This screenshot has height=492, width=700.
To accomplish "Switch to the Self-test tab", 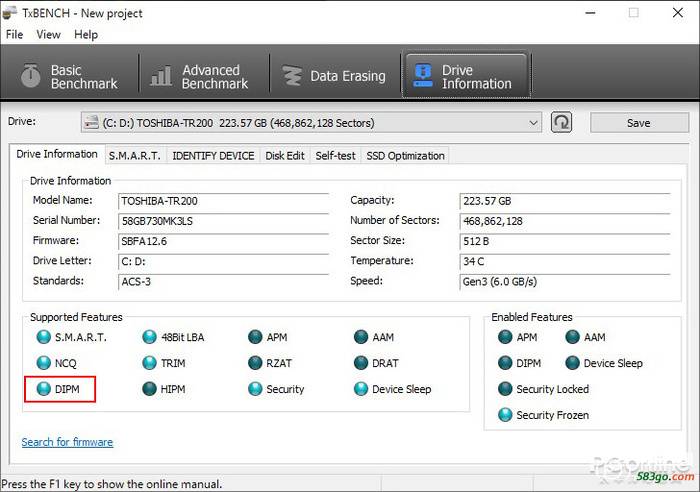I will (335, 156).
